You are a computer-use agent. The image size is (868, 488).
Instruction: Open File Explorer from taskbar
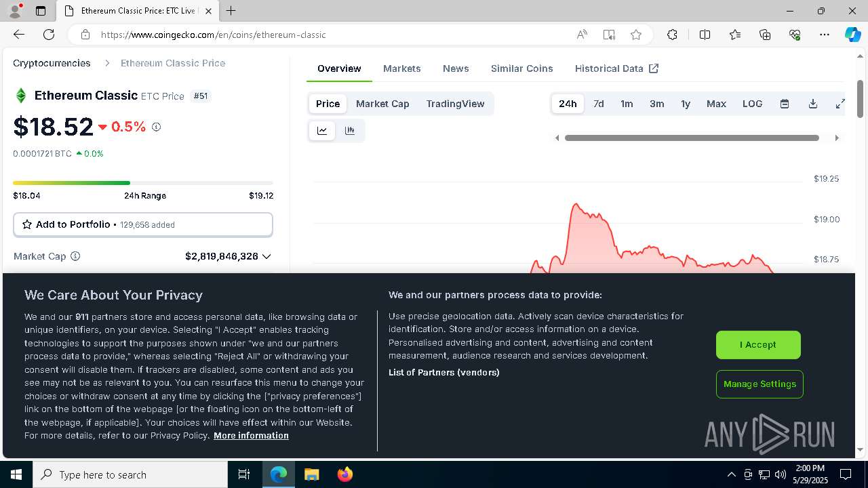coord(311,474)
